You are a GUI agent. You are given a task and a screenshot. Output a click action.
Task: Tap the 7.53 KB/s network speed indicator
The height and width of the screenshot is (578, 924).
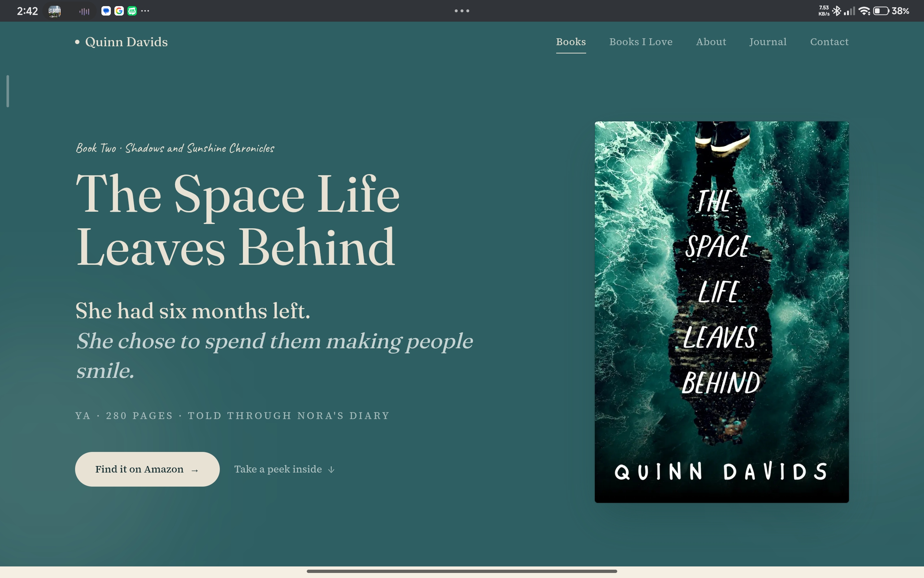(824, 11)
